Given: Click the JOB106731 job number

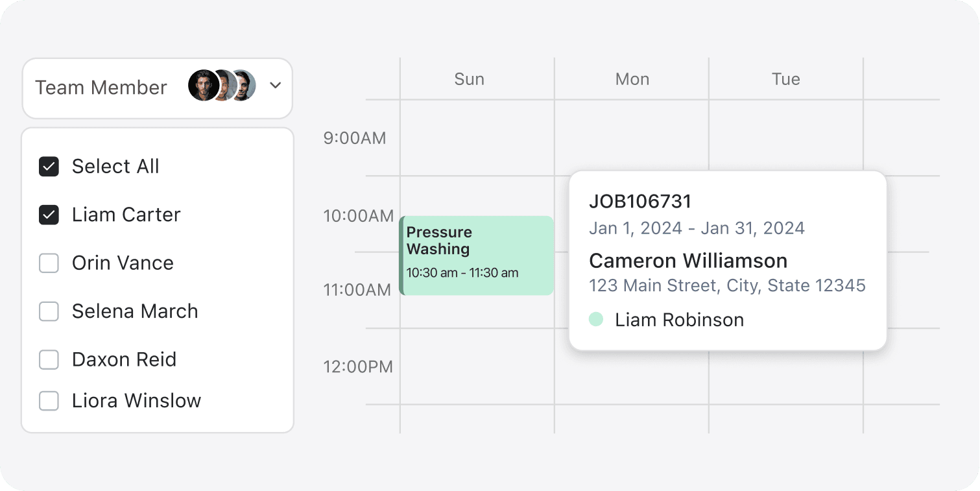Looking at the screenshot, I should pos(640,202).
